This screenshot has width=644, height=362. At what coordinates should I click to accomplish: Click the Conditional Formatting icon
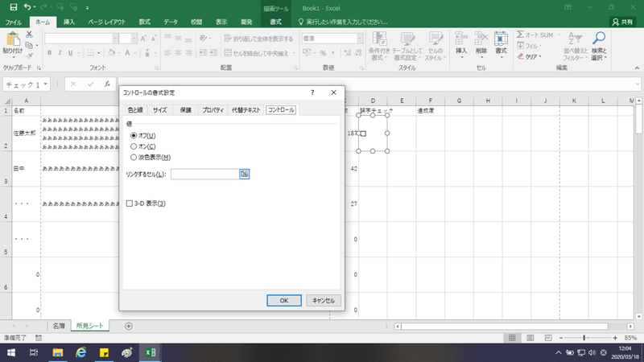[379, 39]
